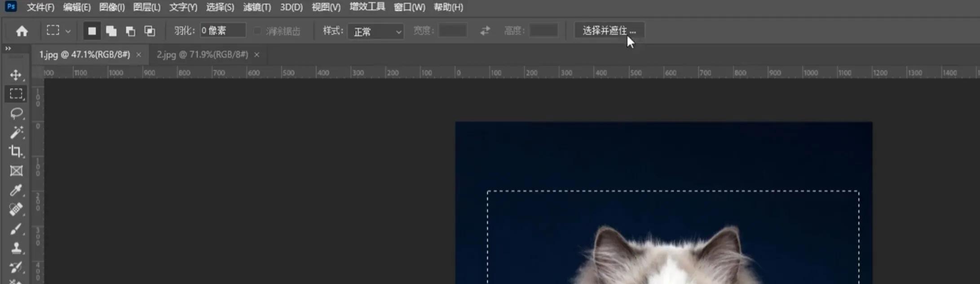Select Add to Selection mode icon
980x284 pixels.
point(111,31)
